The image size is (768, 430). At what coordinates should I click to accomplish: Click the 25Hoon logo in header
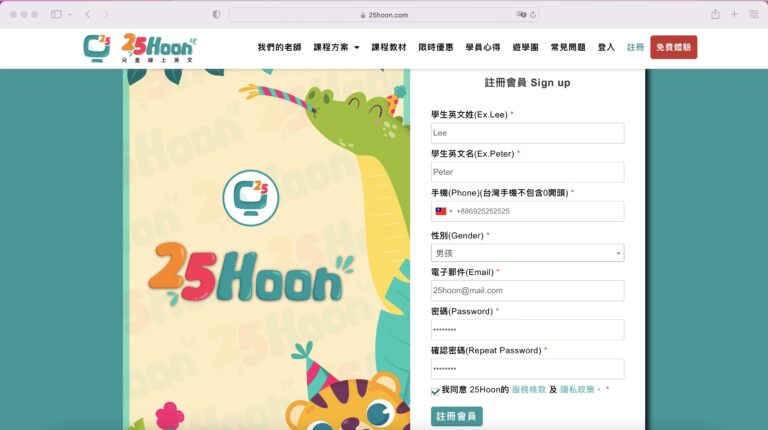coord(140,48)
